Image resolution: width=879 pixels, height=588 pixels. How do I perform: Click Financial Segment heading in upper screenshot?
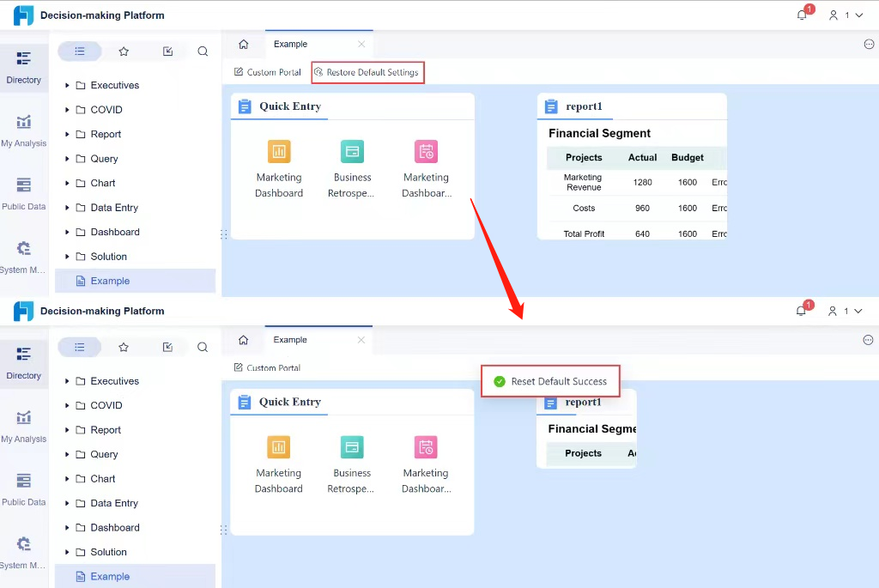[599, 133]
